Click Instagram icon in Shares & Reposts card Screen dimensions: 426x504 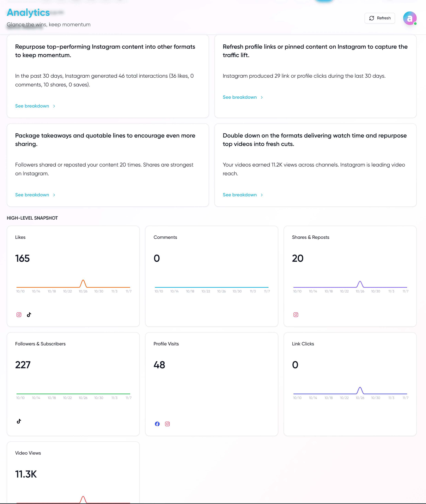pos(296,315)
